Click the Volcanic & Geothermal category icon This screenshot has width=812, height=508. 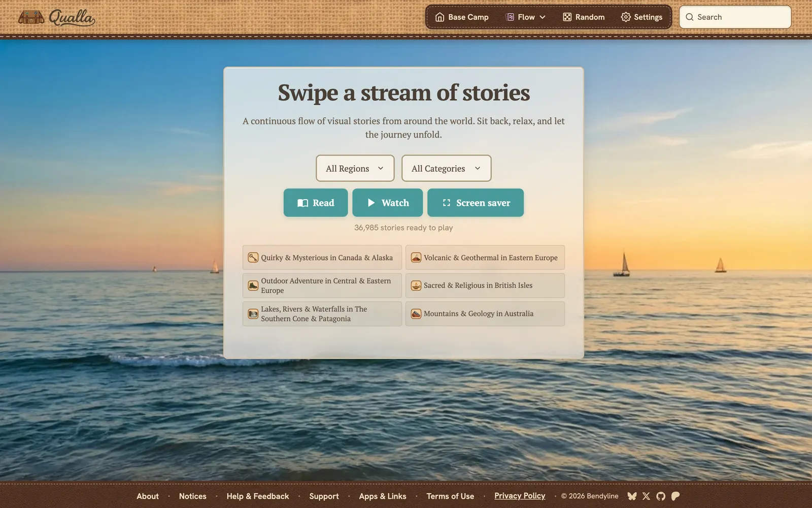416,258
